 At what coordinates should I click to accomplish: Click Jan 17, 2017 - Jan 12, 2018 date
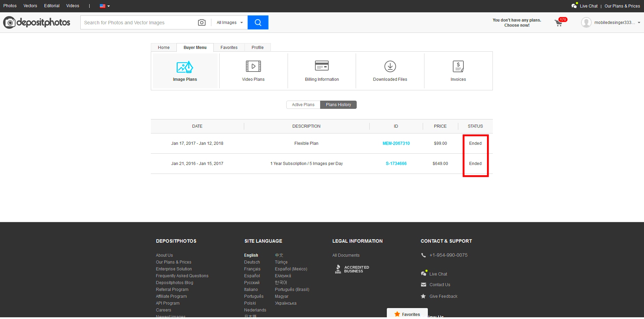(x=197, y=143)
